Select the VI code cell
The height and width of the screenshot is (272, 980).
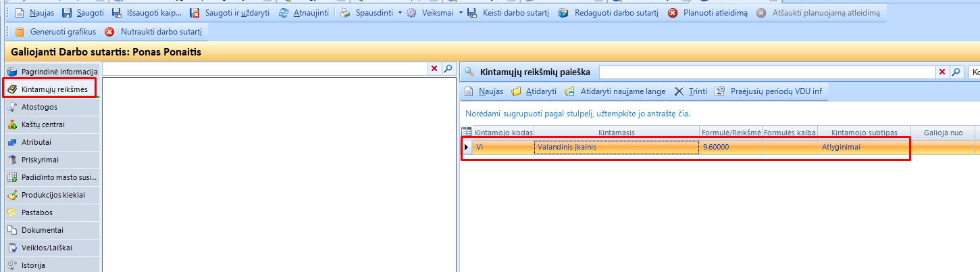coord(503,147)
